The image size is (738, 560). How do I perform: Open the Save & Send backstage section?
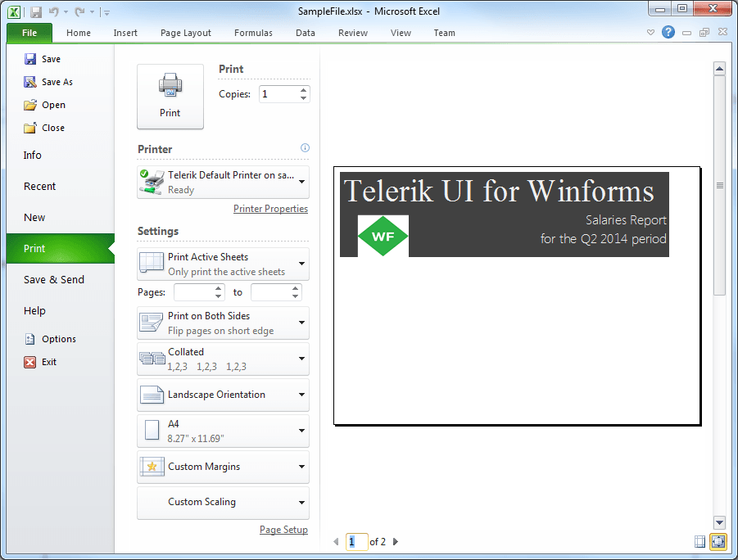coord(54,279)
